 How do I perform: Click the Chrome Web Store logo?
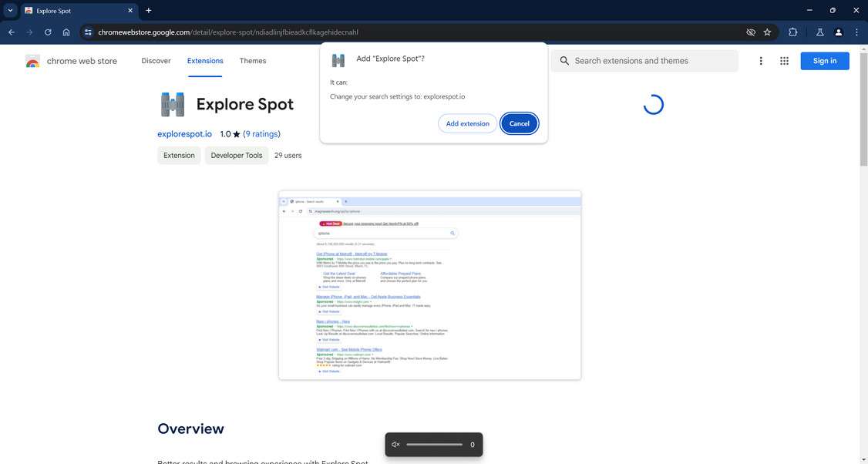(32, 60)
